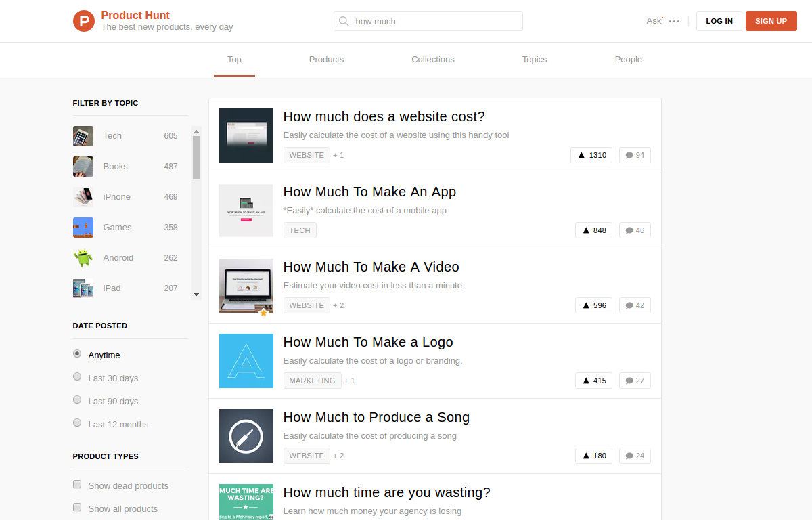Click the Product Hunt logo icon
Screen dimensions: 812x520
tap(84, 21)
